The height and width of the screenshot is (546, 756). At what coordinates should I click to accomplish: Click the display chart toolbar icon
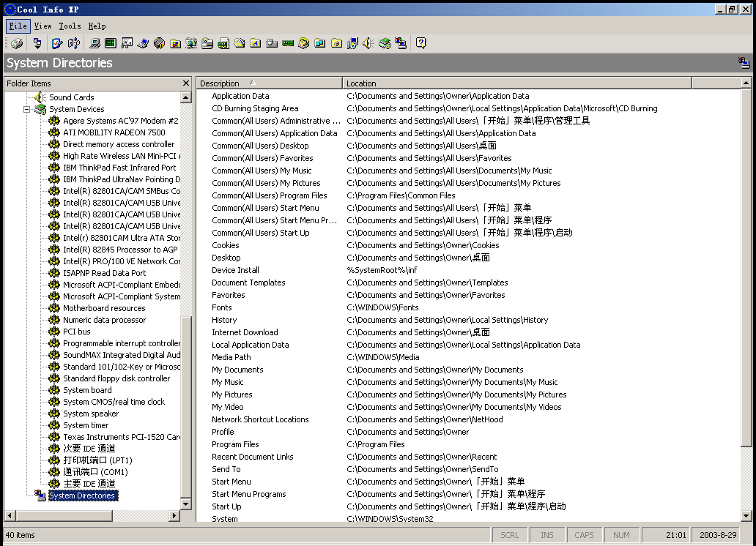(x=127, y=43)
